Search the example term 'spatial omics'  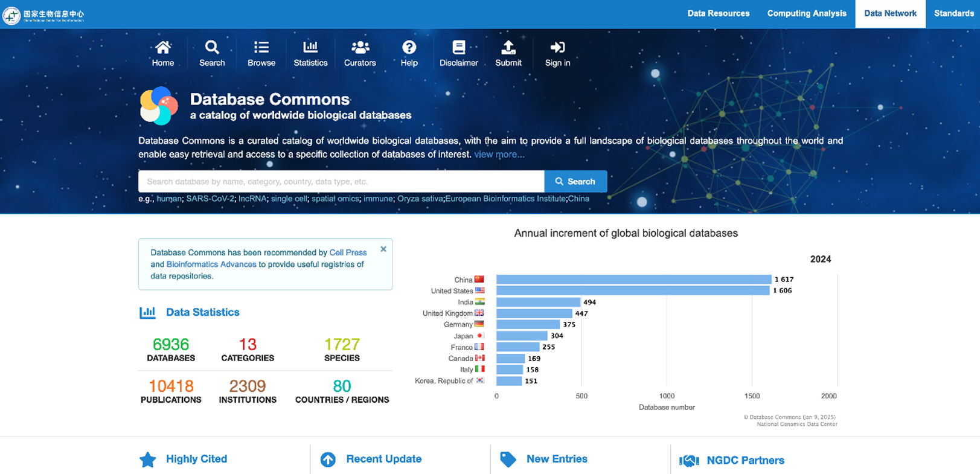pos(335,199)
